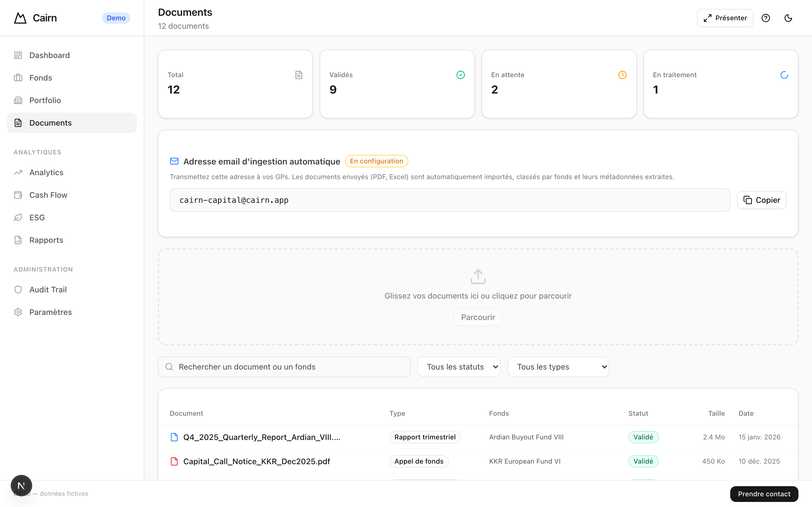Navigate to the ESG section
Screen dimensions: 812x507
(37, 217)
